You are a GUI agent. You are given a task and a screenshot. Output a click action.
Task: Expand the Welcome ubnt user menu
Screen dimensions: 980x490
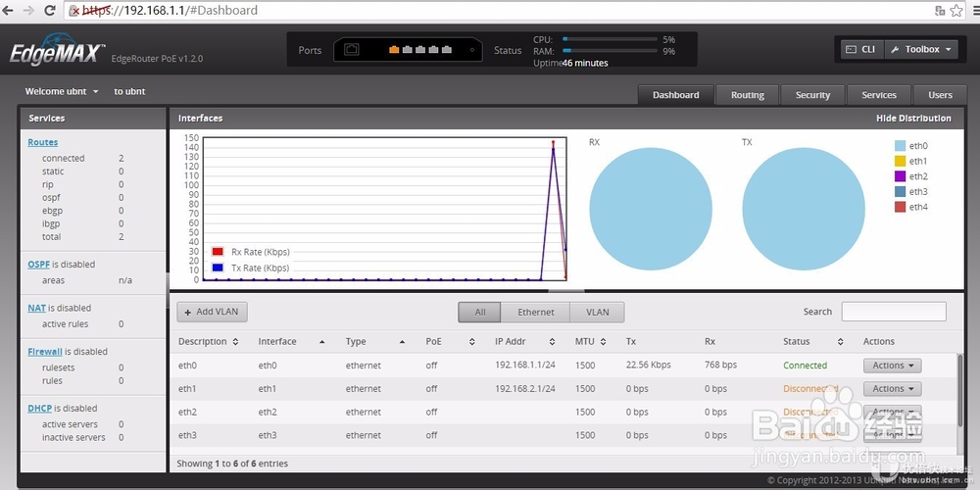[61, 91]
